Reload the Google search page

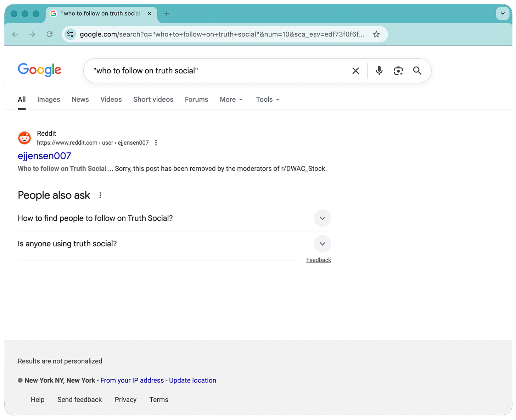[50, 34]
